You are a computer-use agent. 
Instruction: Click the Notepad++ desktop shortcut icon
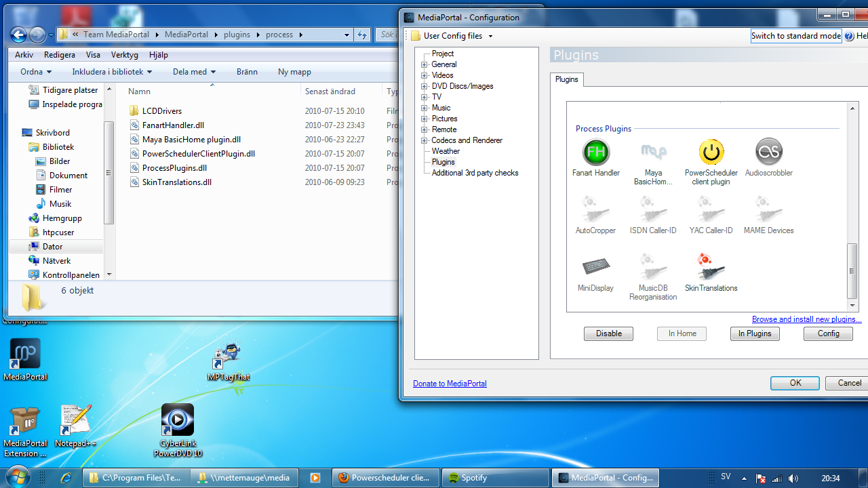[75, 421]
